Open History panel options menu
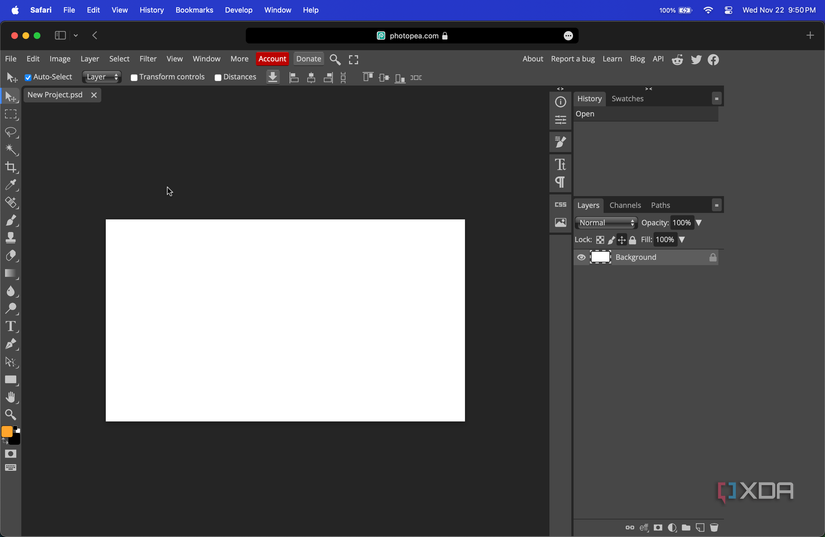Screen dimensions: 825x537 click(716, 98)
